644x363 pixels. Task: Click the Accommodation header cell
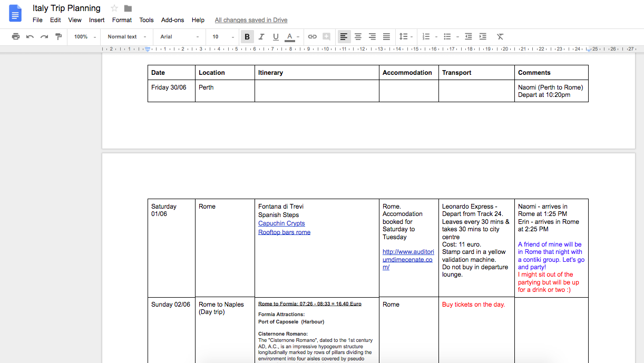[x=409, y=73]
